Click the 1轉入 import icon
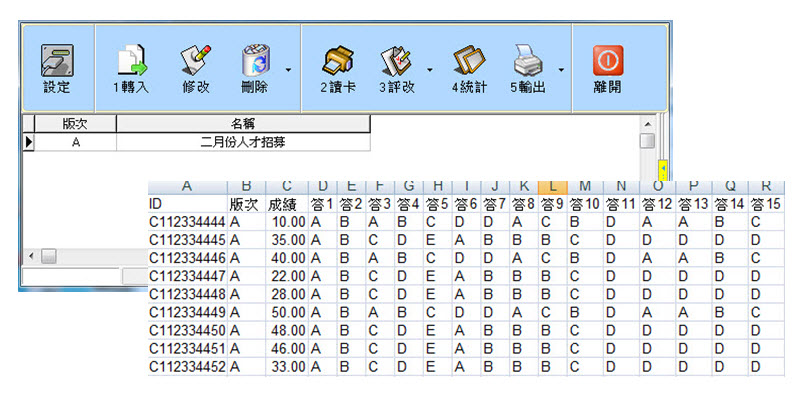This screenshot has width=804, height=395. tap(132, 60)
